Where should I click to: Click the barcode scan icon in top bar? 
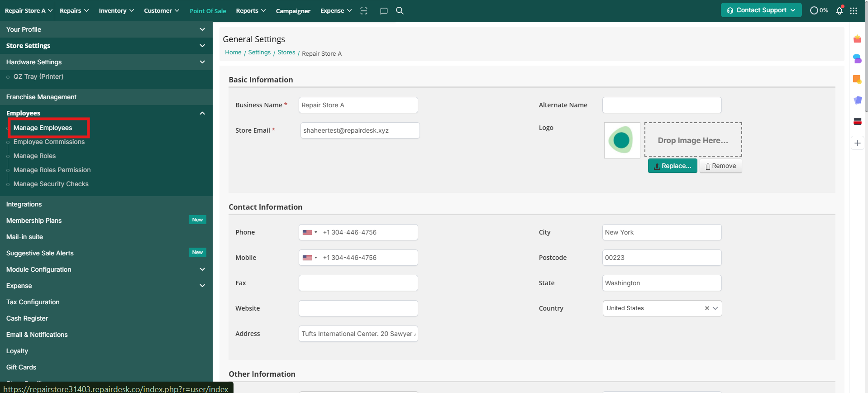click(364, 11)
